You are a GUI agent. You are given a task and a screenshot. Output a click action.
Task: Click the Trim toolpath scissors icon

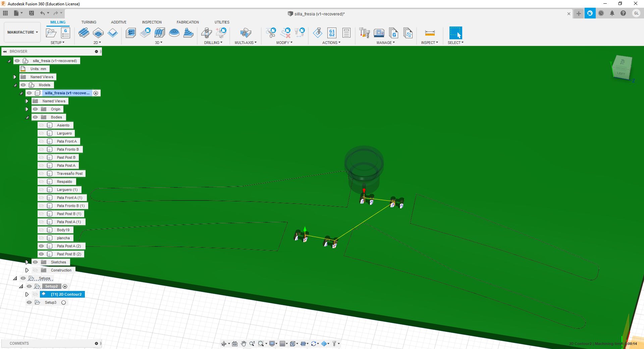click(x=271, y=33)
